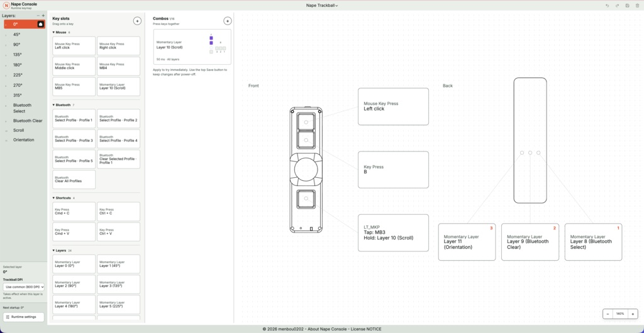The image size is (644, 333).
Task: Select the 135° layer
Action: click(23, 55)
